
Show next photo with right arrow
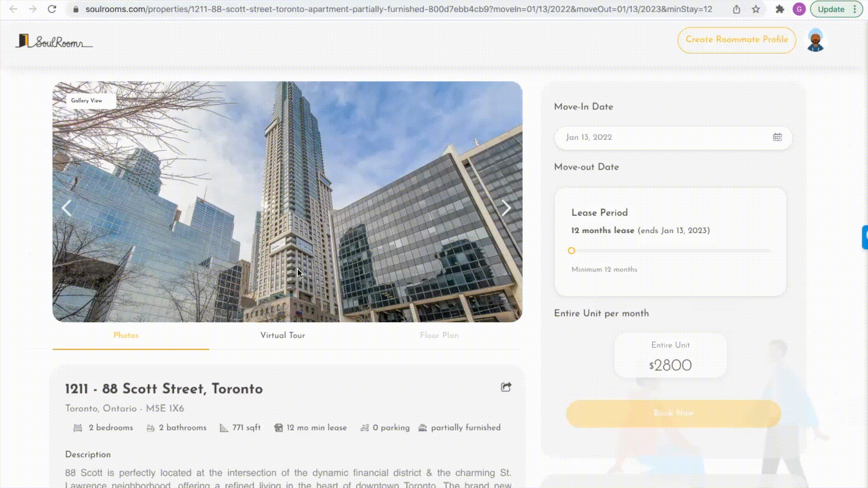click(x=506, y=208)
